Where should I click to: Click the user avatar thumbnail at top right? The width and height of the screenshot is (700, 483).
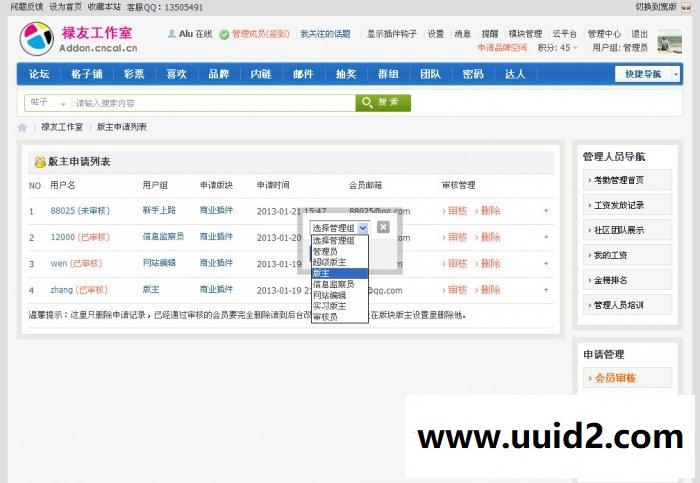click(669, 41)
